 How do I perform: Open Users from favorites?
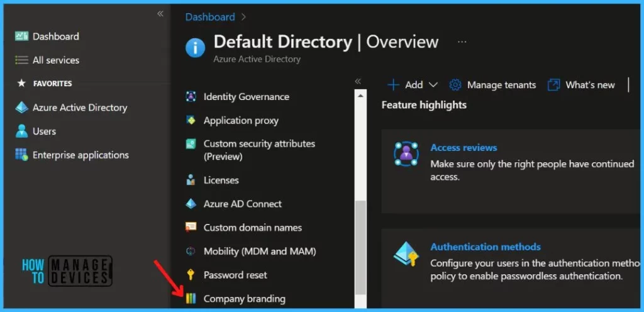point(45,131)
